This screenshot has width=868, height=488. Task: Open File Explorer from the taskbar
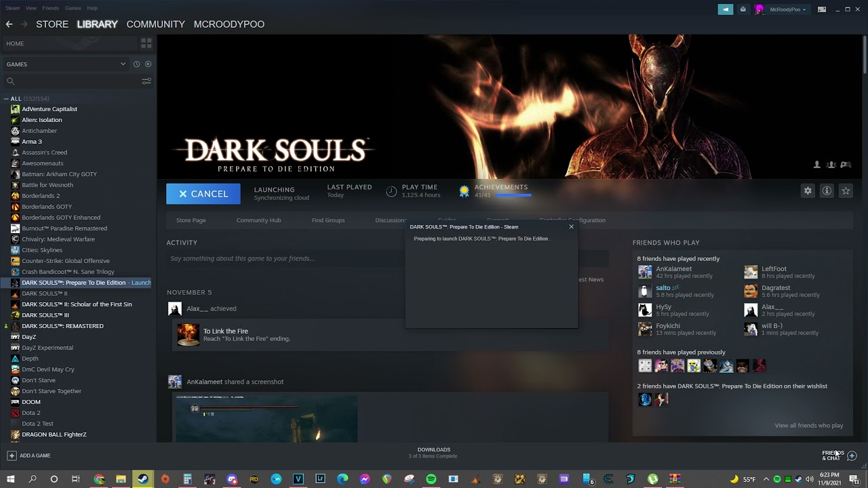point(121,479)
